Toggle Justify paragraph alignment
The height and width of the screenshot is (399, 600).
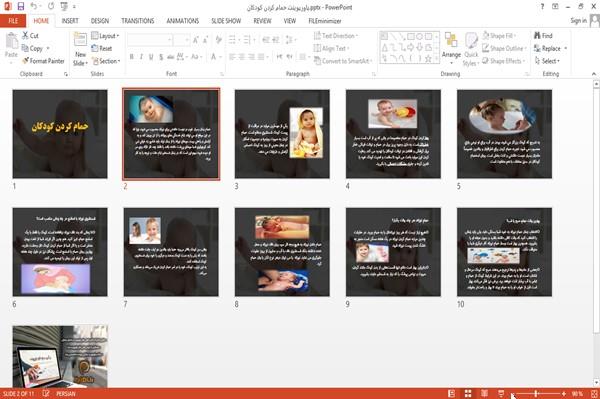[261, 57]
